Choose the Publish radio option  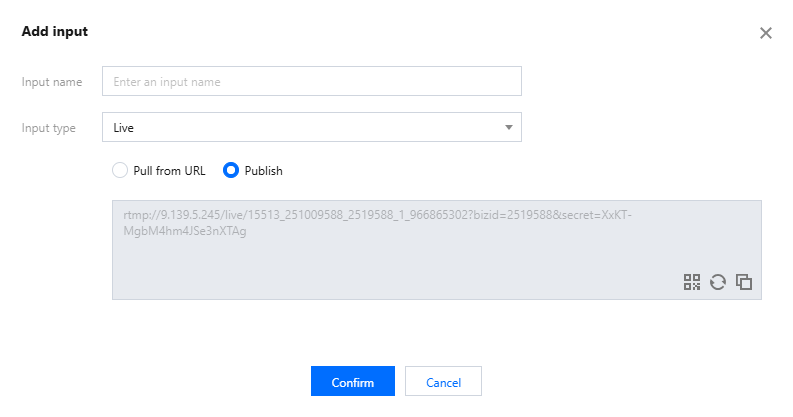[231, 171]
